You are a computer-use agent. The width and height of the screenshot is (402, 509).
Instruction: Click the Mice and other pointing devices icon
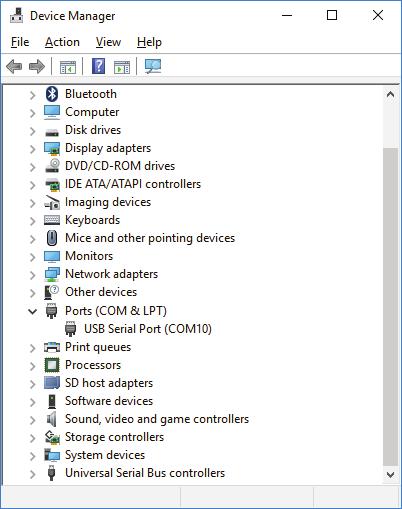52,238
